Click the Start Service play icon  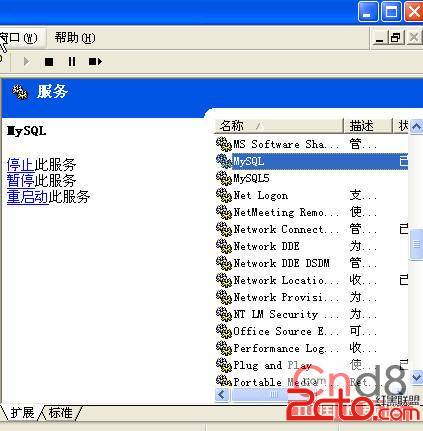(x=27, y=62)
